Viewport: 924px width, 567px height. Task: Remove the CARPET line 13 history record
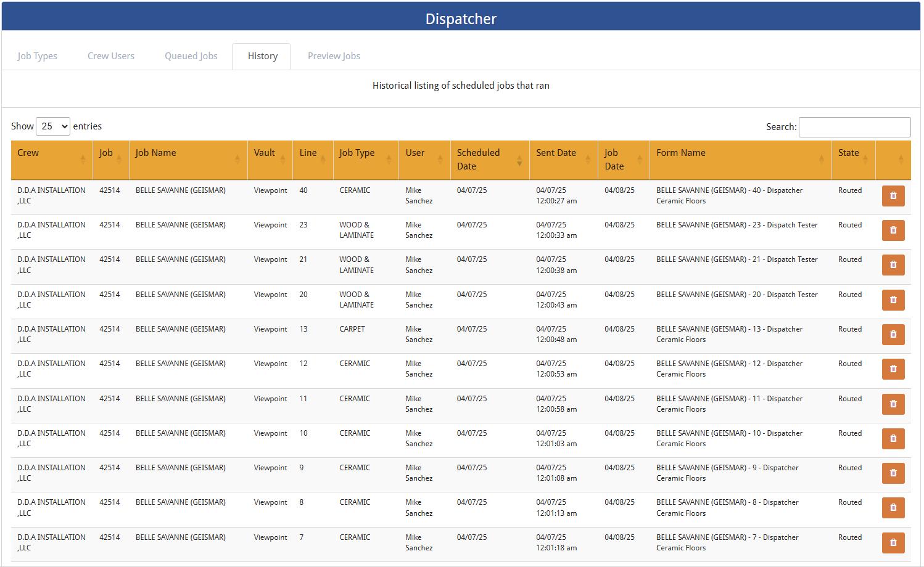[x=893, y=334]
